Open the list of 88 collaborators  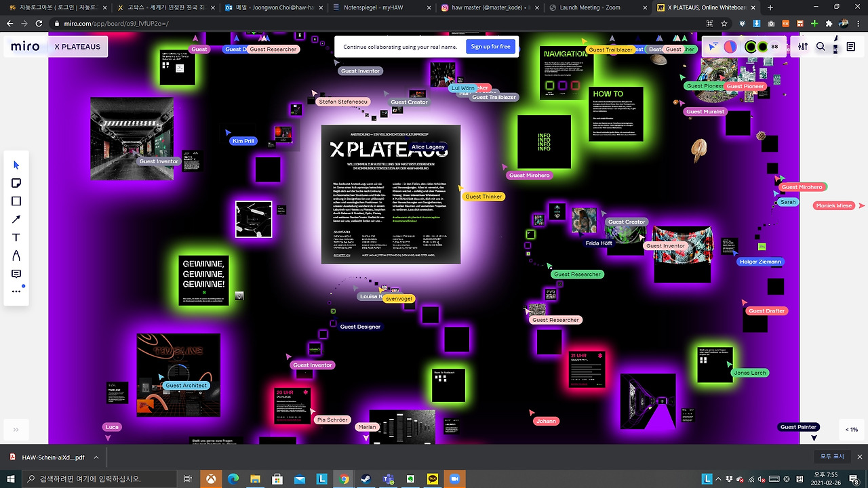(774, 47)
